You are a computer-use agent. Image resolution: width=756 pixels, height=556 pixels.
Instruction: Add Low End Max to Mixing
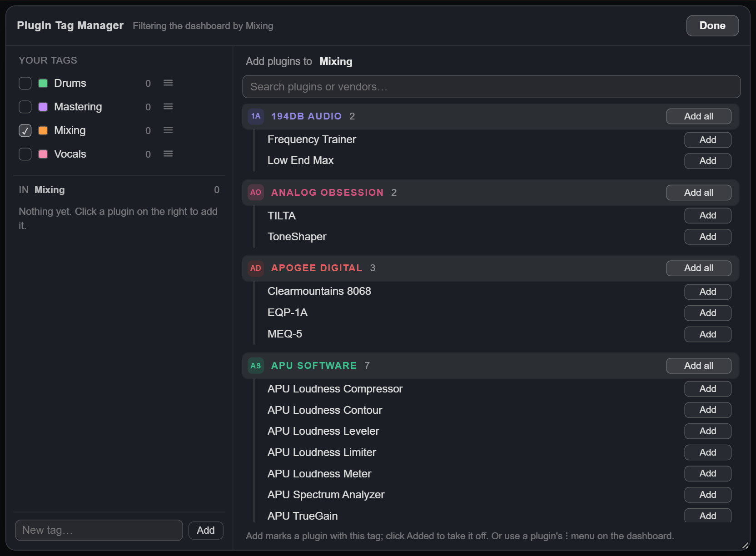coord(708,161)
